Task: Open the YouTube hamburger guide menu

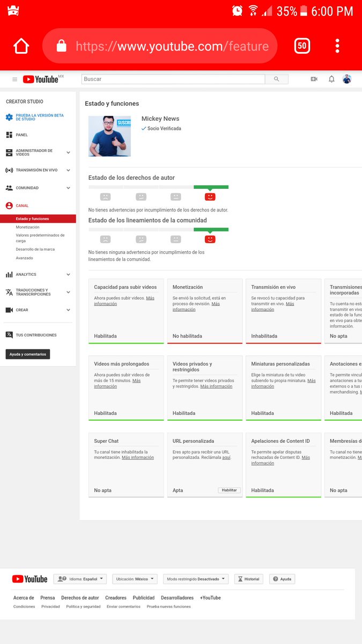Action: click(x=14, y=79)
